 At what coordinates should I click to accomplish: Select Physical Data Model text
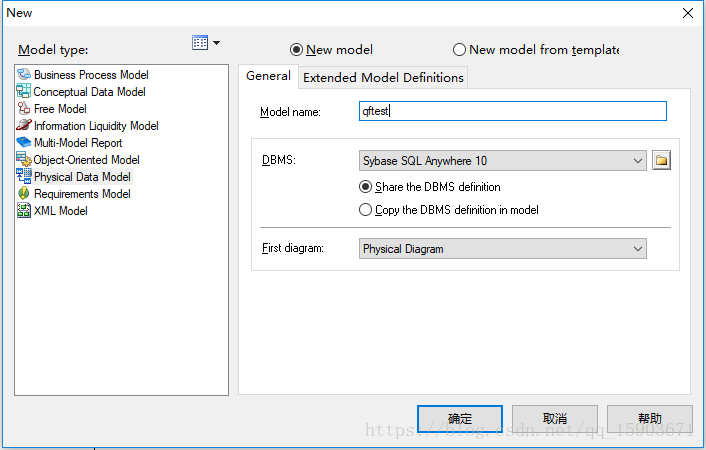point(82,177)
